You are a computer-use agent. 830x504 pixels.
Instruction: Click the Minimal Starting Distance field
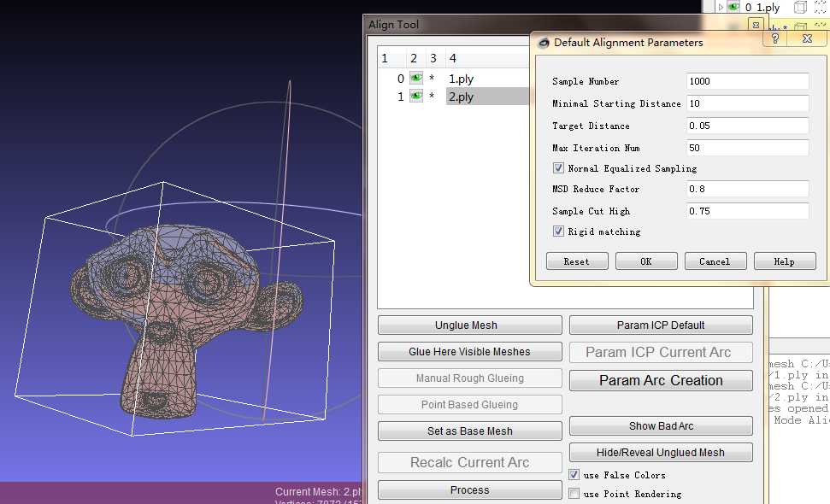point(747,103)
